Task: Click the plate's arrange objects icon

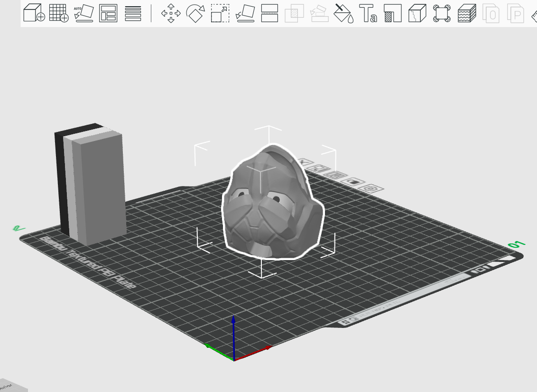Action: 336,175
